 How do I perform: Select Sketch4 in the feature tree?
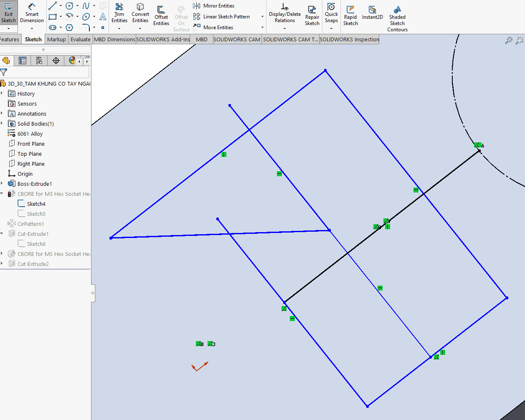point(36,204)
